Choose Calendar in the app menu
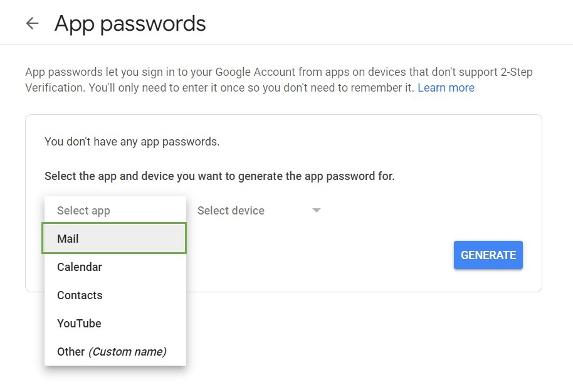The image size is (573, 392). click(80, 267)
